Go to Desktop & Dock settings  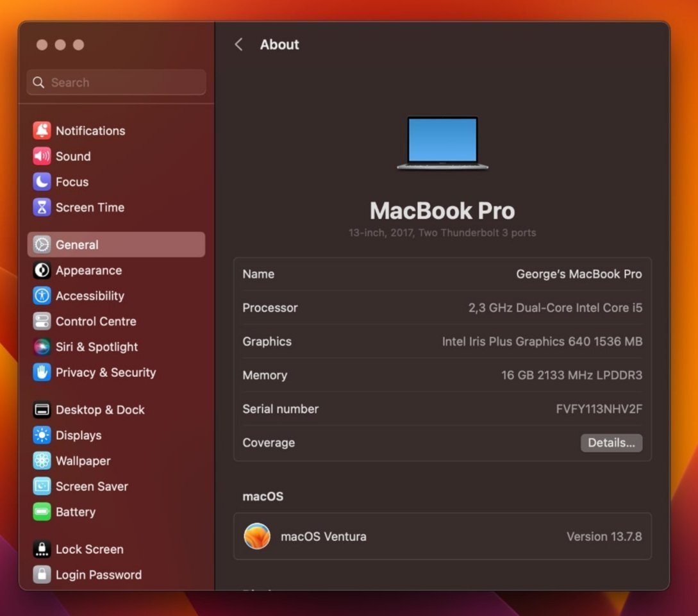click(x=100, y=410)
